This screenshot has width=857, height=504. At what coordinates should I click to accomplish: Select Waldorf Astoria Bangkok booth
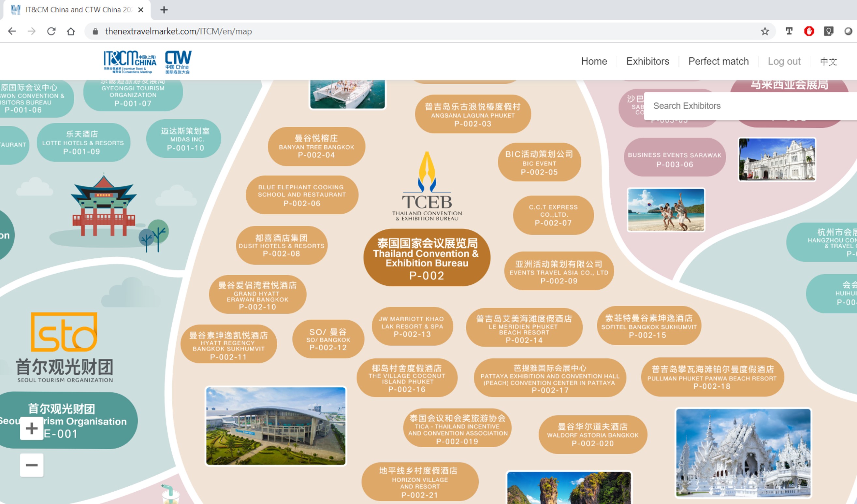click(592, 435)
